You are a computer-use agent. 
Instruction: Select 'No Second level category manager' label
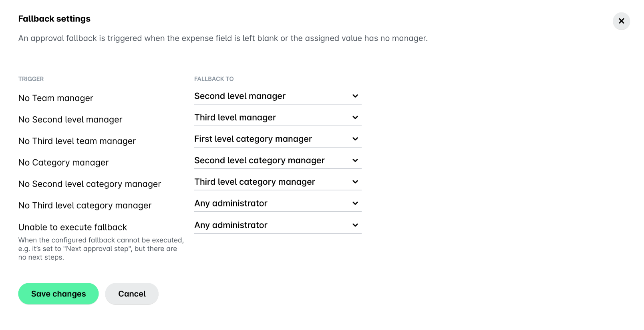pos(90,184)
